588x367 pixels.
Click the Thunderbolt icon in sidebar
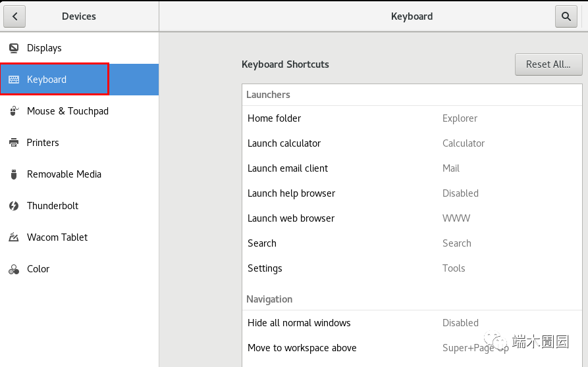[x=14, y=206]
